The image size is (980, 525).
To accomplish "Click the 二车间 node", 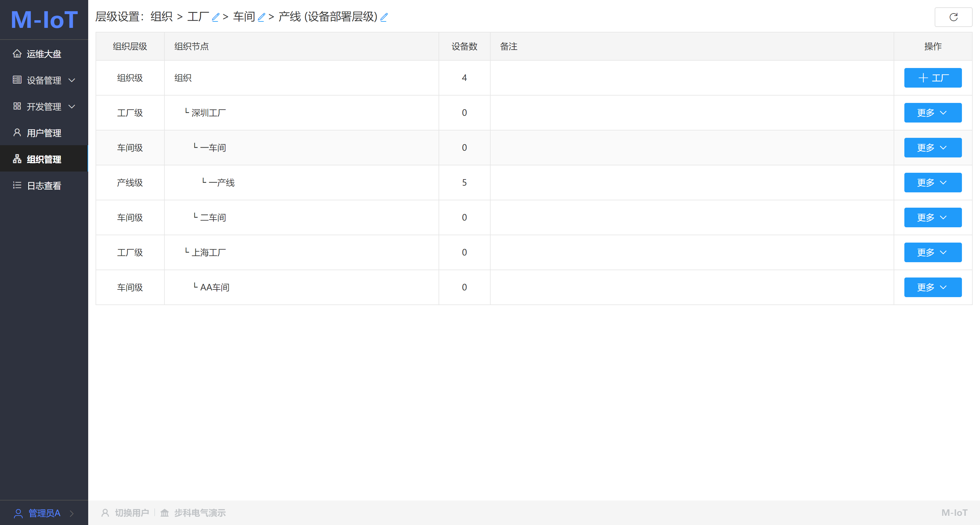I will click(x=213, y=217).
